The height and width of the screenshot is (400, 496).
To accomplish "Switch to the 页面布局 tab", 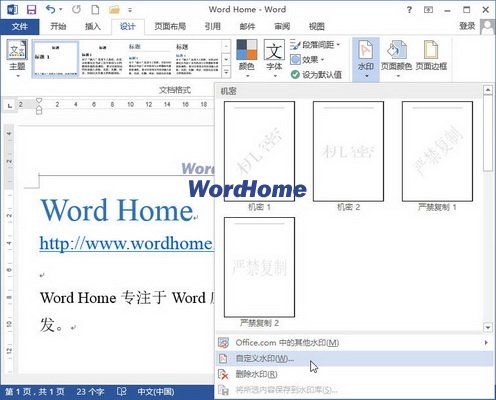I will coord(170,26).
